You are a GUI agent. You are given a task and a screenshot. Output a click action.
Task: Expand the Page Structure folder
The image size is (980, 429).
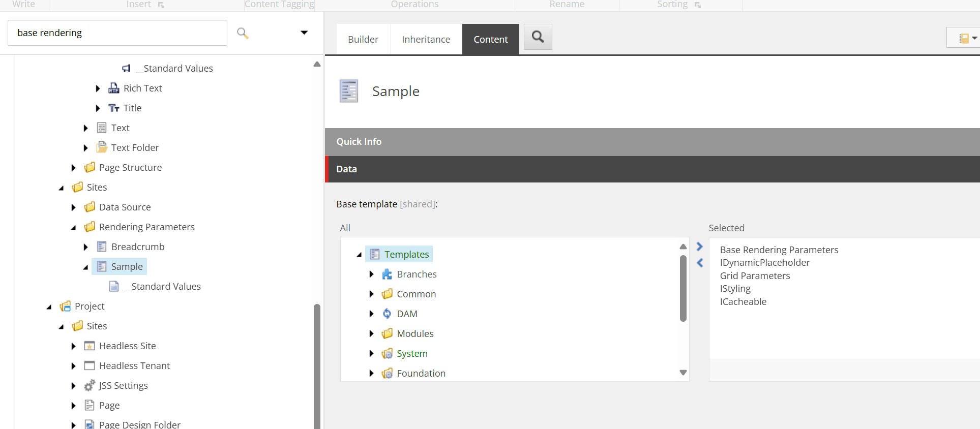(73, 168)
